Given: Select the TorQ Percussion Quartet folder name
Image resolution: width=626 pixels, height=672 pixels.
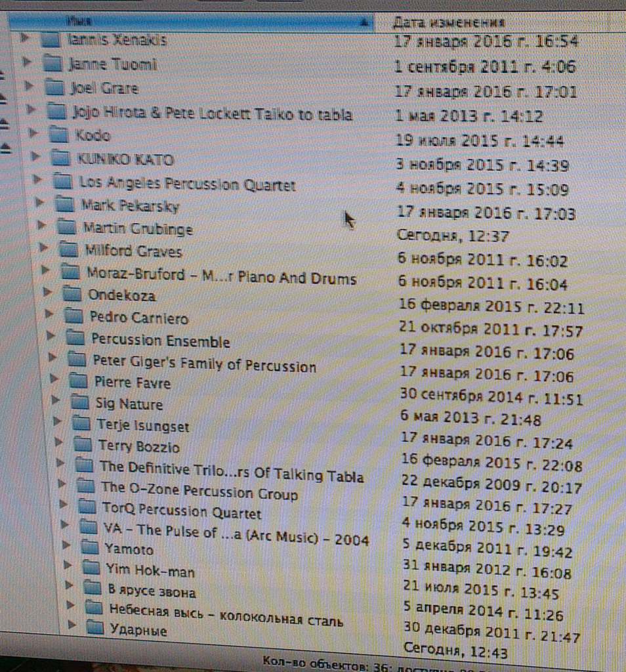Looking at the screenshot, I should pyautogui.click(x=182, y=511).
